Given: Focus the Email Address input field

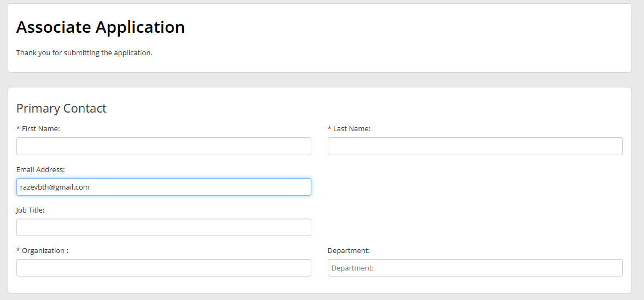Looking at the screenshot, I should click(164, 187).
